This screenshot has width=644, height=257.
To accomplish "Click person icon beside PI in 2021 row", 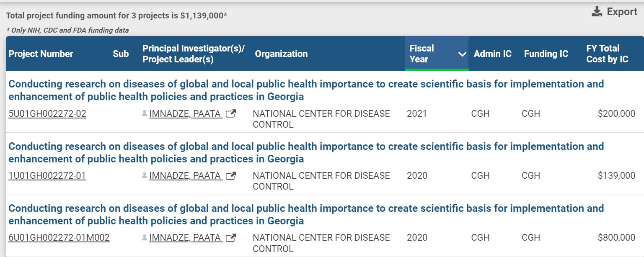I will tap(145, 114).
